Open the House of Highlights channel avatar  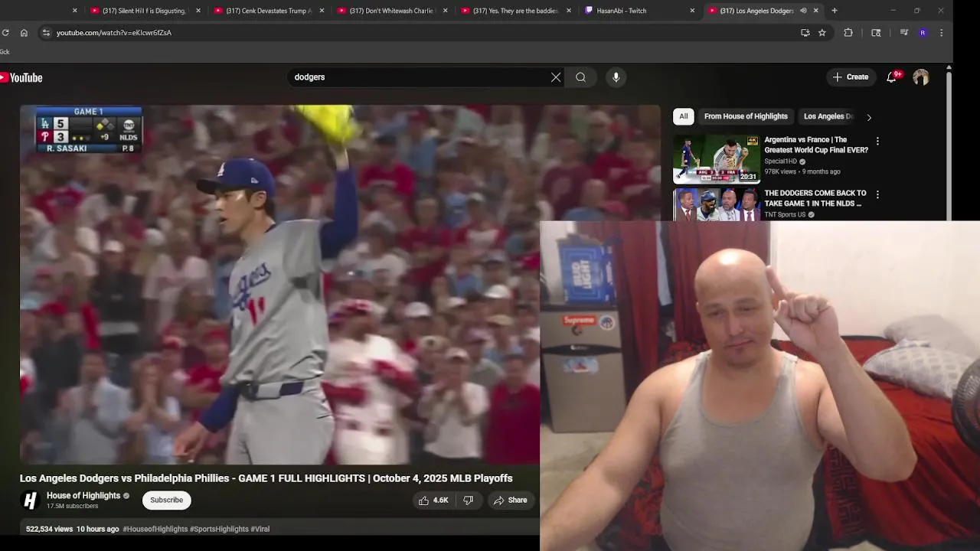point(30,500)
